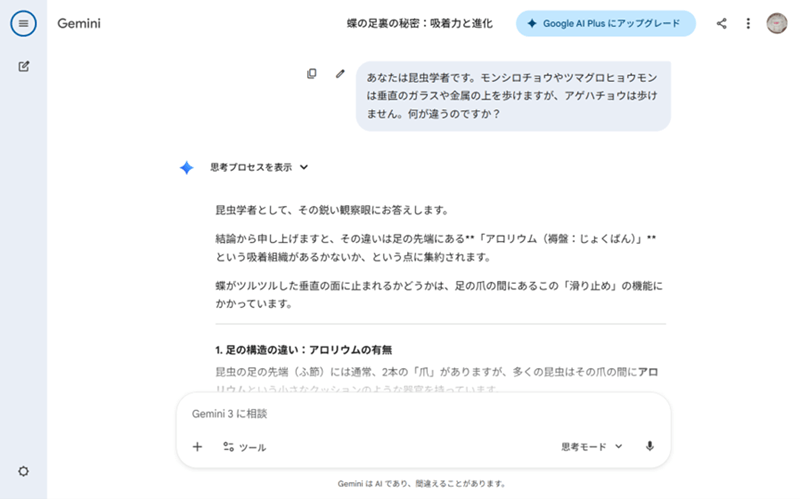Open the main menu hamburger icon
The image size is (800, 499).
pos(23,23)
